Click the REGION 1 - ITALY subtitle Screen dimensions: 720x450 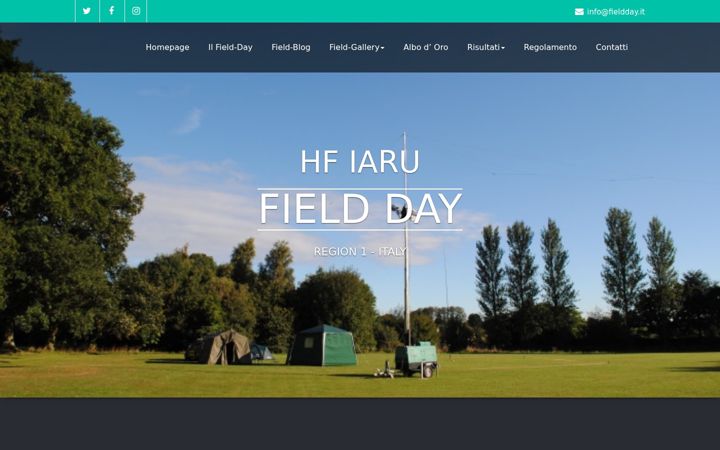360,252
